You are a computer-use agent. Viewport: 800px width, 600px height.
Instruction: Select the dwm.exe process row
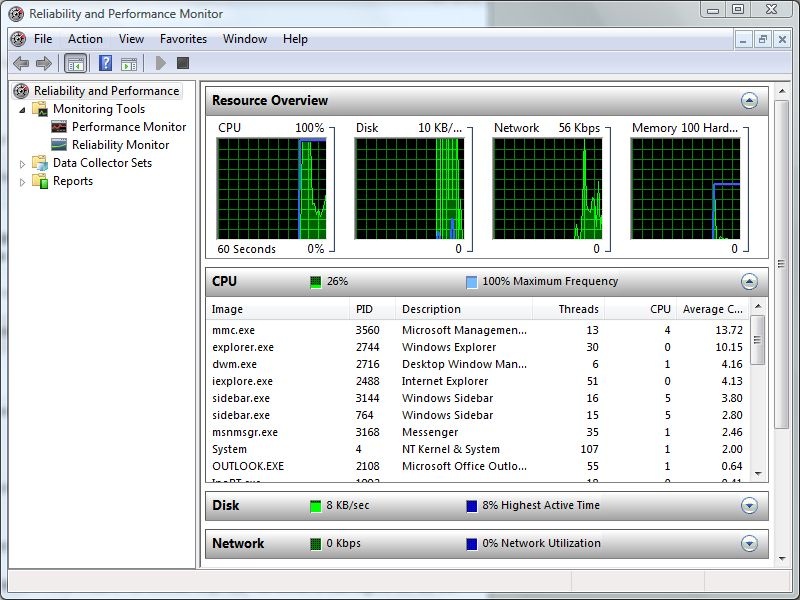click(x=478, y=364)
